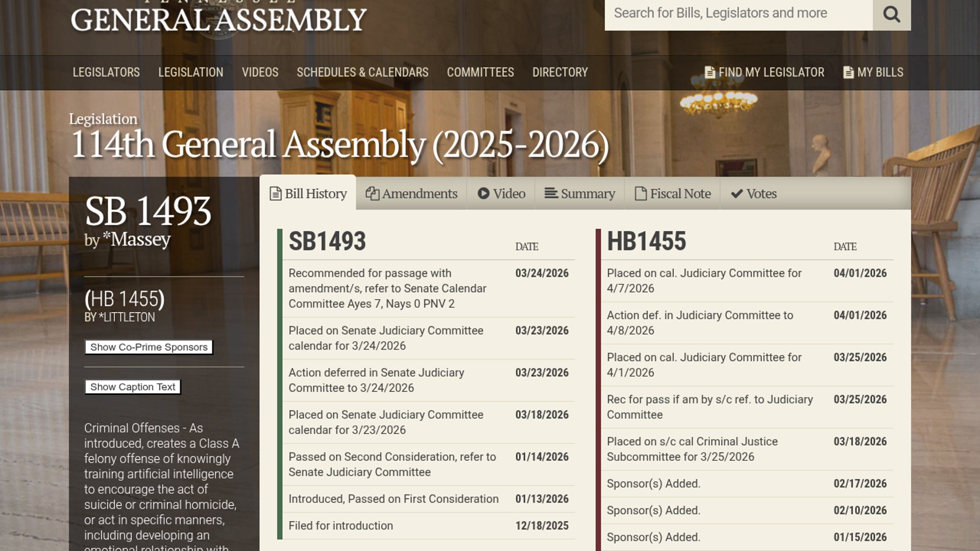980x551 pixels.
Task: Click the search magnifier icon
Action: pos(891,14)
